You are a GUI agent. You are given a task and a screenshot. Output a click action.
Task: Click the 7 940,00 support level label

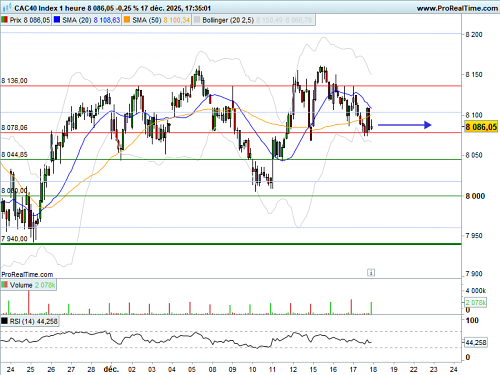(14, 239)
